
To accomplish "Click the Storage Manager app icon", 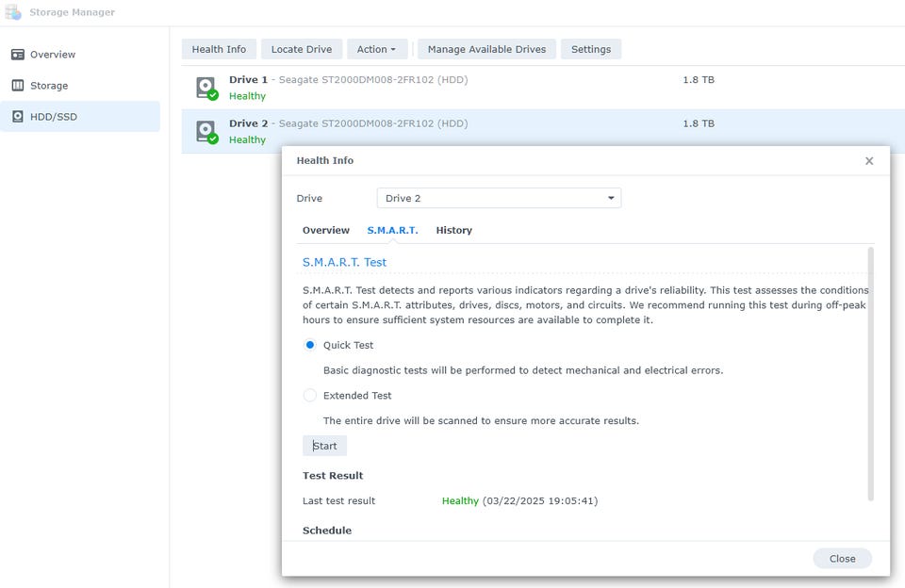I will pyautogui.click(x=13, y=12).
